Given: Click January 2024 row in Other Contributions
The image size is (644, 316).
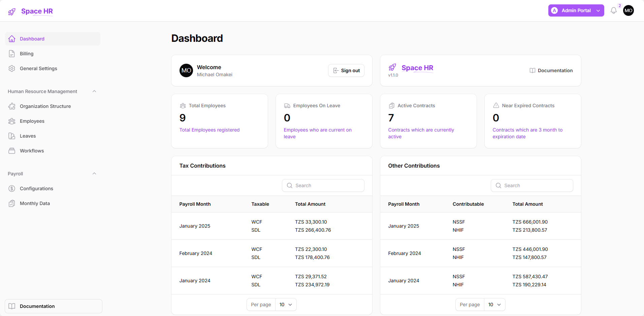Looking at the screenshot, I should [x=481, y=281].
